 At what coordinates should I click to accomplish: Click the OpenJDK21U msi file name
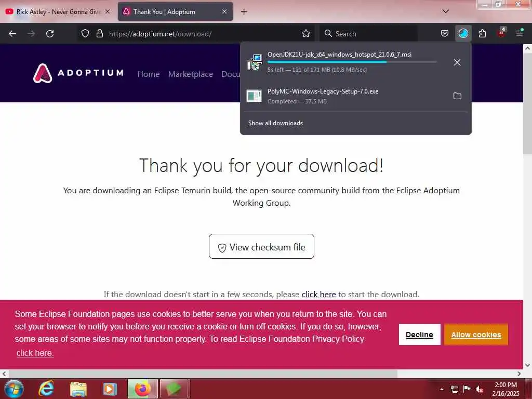coord(339,55)
